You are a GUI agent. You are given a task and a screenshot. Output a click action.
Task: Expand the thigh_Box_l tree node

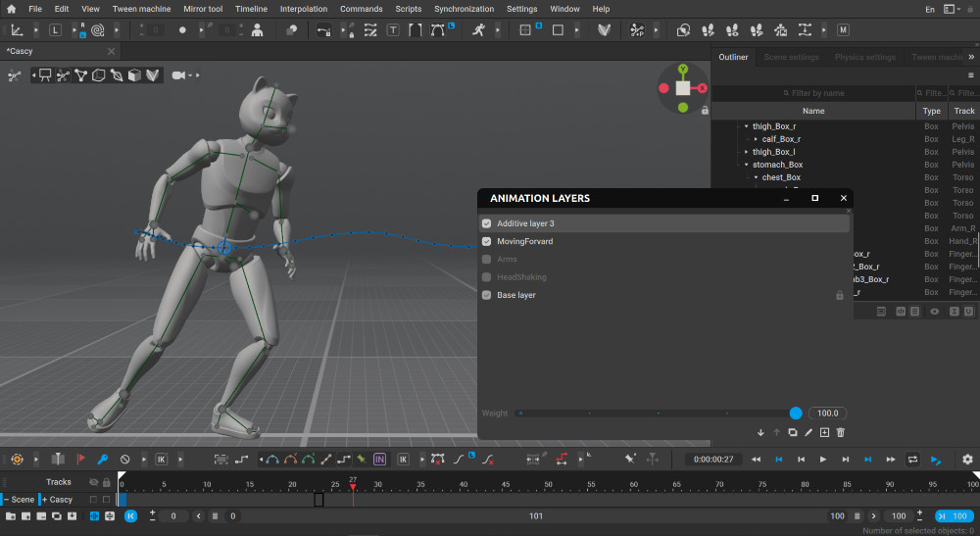(x=746, y=152)
